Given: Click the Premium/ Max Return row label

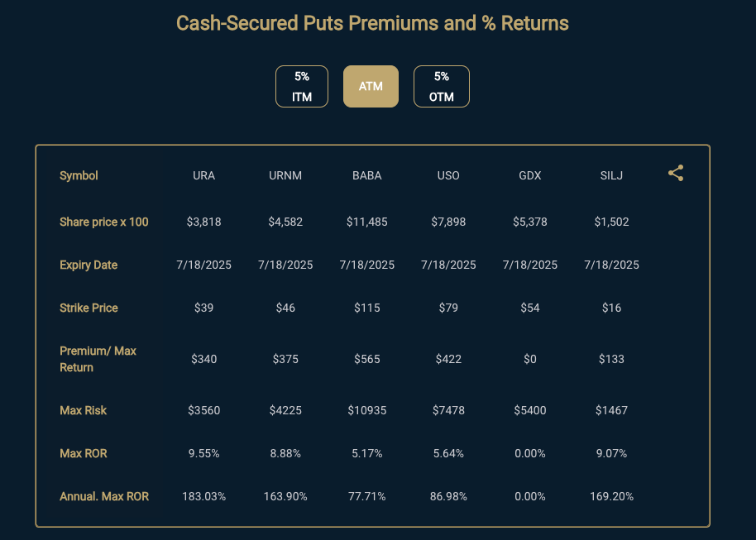Looking at the screenshot, I should tap(98, 359).
